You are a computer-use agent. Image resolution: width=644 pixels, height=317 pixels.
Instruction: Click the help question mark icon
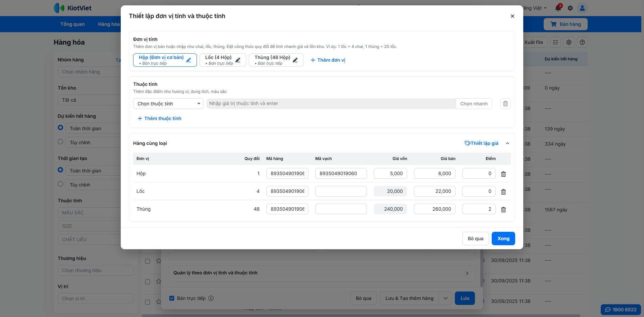pos(582,42)
